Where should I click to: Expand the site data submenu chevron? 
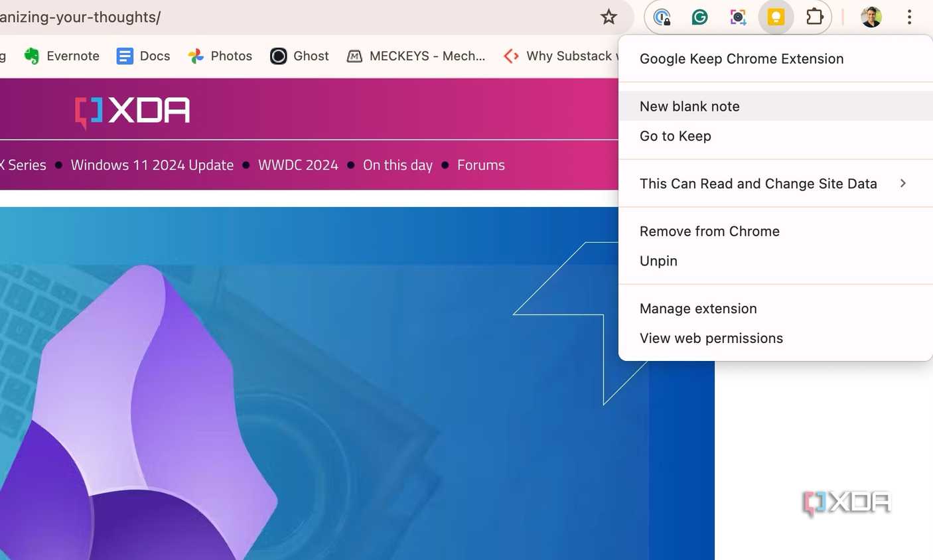[903, 183]
